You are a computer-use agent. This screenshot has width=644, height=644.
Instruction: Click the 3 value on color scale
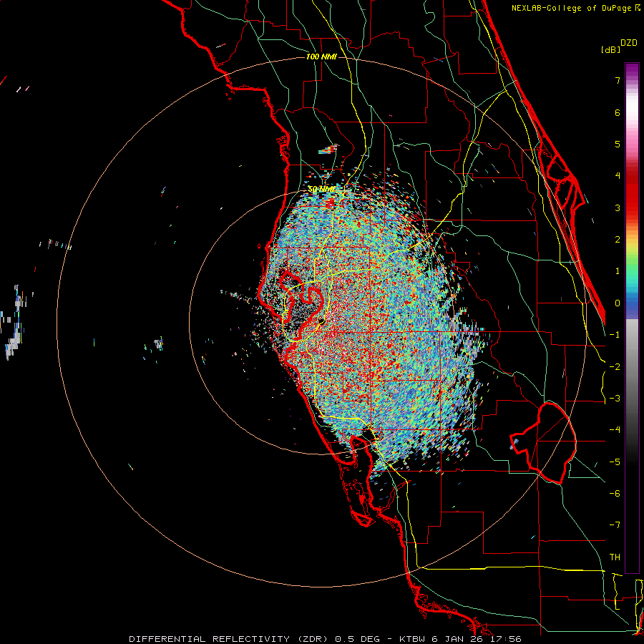[618, 208]
